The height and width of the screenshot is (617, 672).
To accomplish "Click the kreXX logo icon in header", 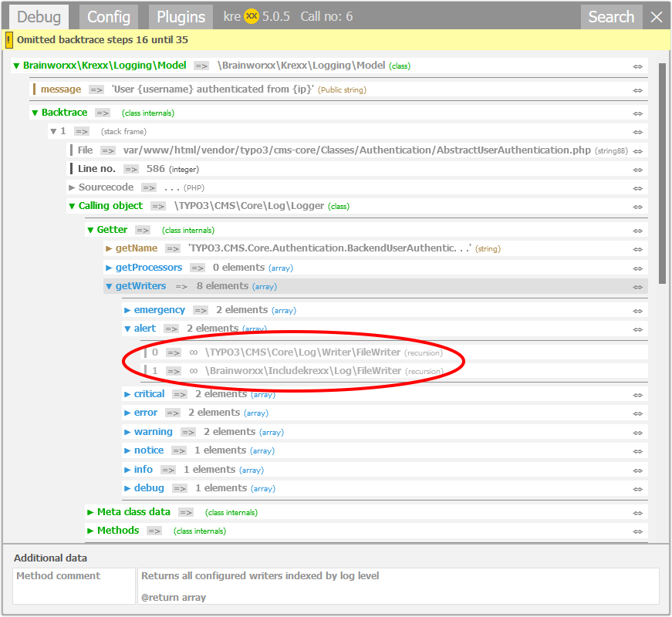I will pyautogui.click(x=252, y=16).
